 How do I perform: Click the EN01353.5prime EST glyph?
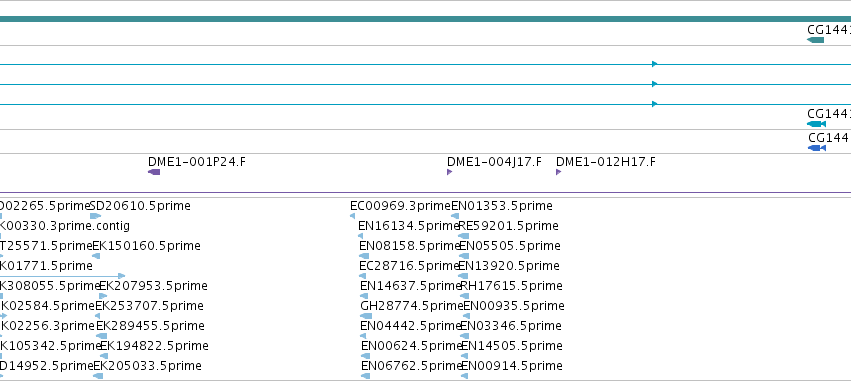[455, 216]
